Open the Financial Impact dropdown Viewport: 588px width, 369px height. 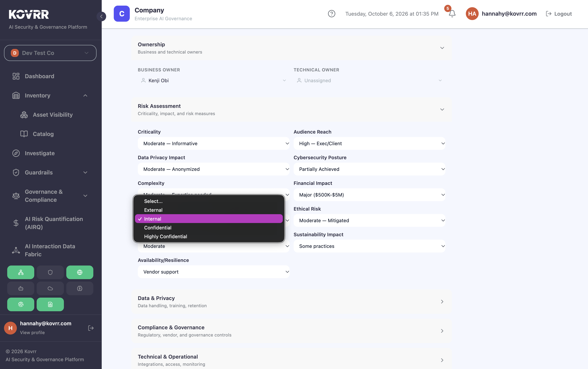click(x=370, y=195)
